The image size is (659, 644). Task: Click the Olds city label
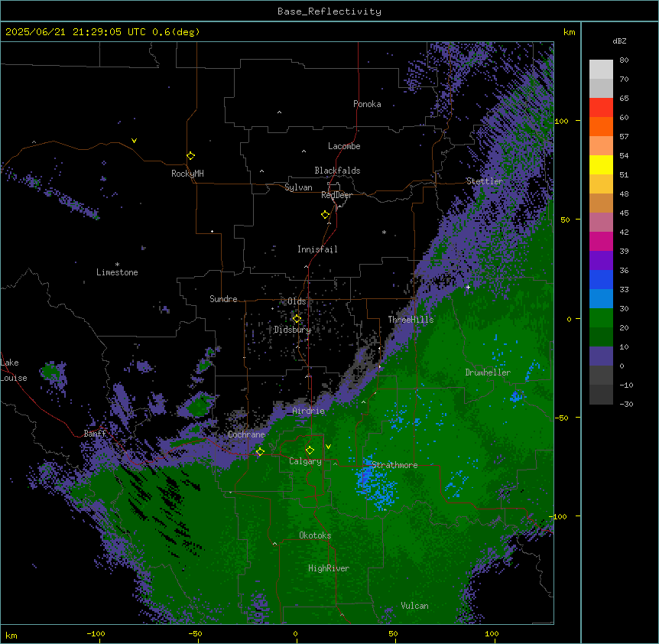pos(297,301)
